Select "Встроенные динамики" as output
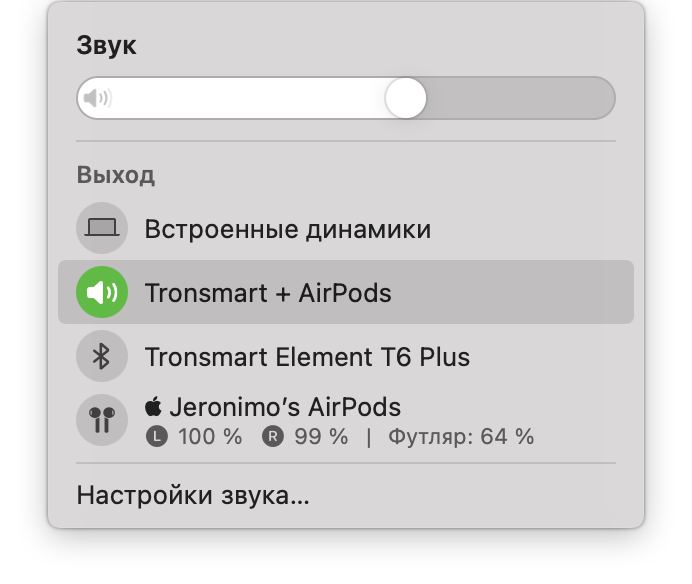This screenshot has height=584, width=692. click(288, 229)
